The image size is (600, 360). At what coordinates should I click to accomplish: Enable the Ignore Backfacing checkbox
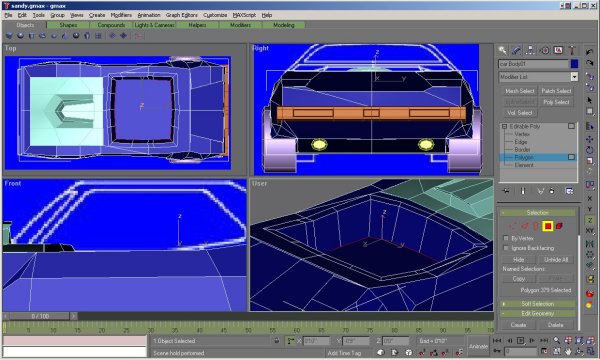(x=506, y=248)
